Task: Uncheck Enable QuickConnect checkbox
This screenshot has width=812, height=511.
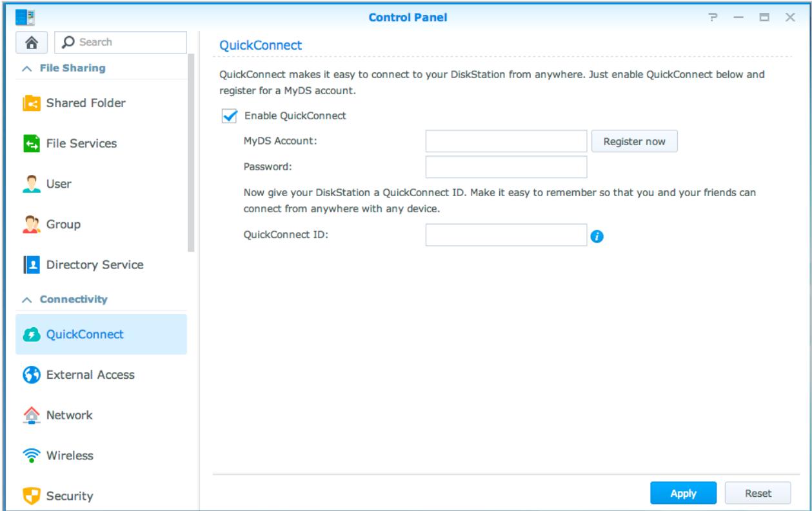Action: 228,116
